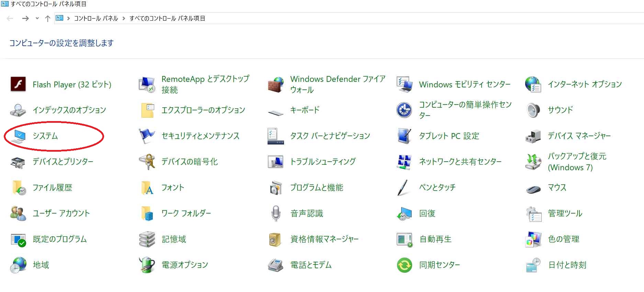Open the コンピューターの簡単操作センター icon
This screenshot has width=644, height=292.
tap(404, 110)
